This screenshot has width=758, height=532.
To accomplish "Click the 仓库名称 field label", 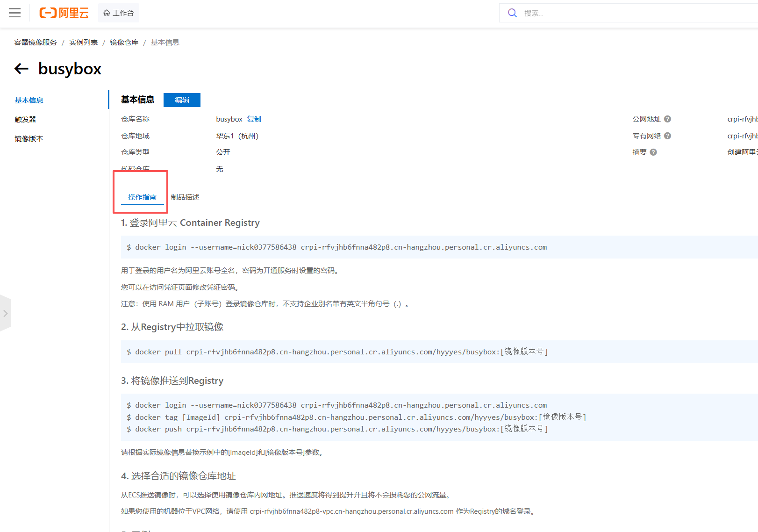I will coord(135,119).
